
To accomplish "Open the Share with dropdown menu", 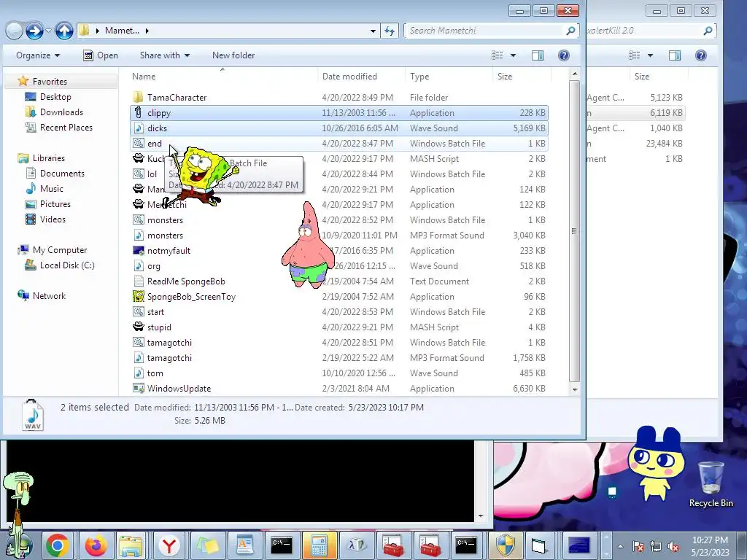I will [x=165, y=55].
